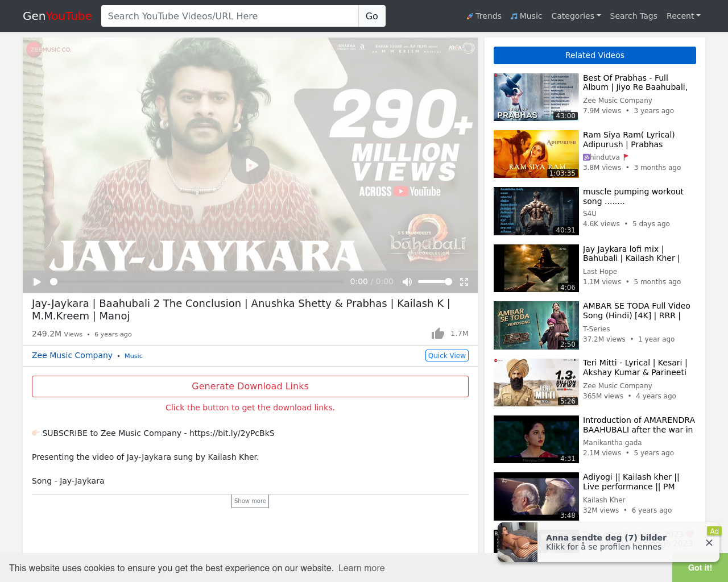Click the ad popup profile image

518,542
